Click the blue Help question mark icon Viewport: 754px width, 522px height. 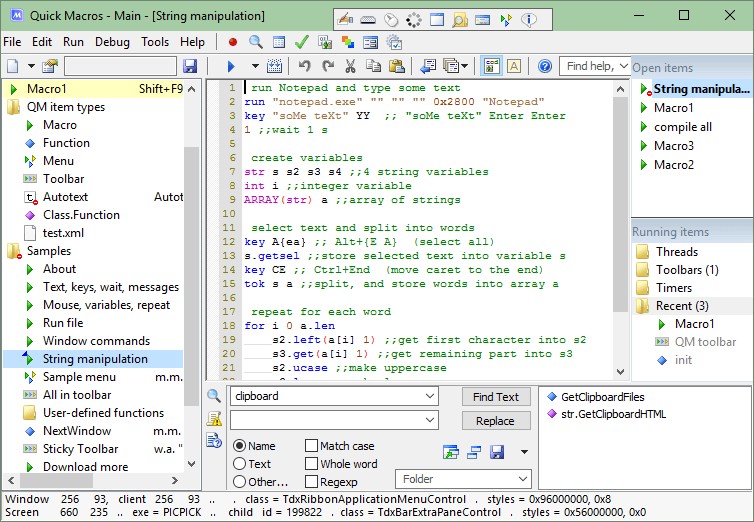pyautogui.click(x=545, y=66)
